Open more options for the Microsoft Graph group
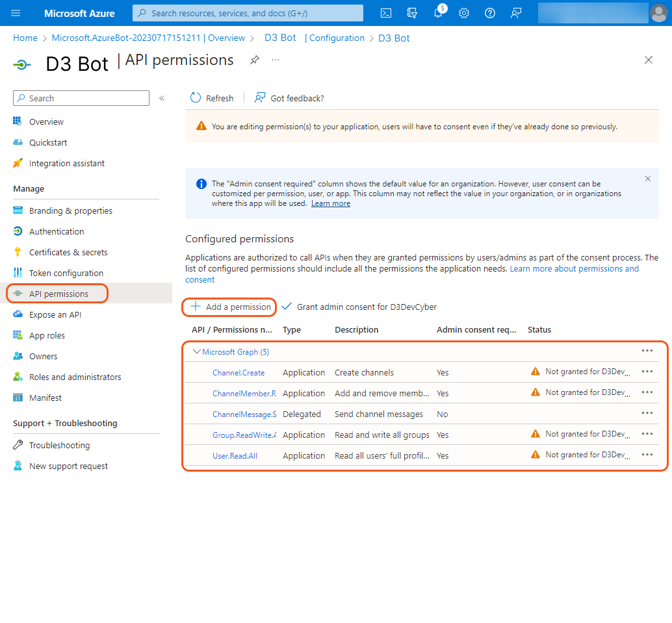Image resolution: width=672 pixels, height=623 pixels. click(647, 351)
